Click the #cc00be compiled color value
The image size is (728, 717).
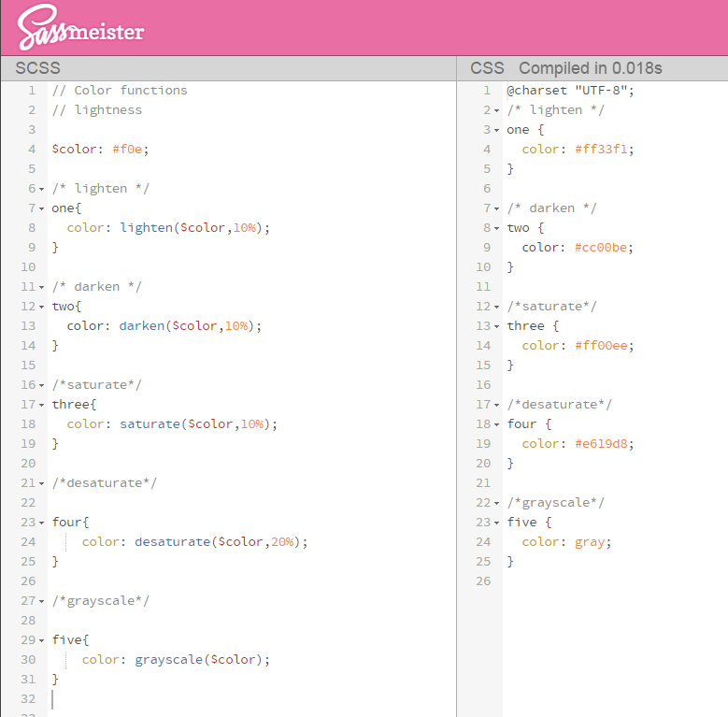601,248
